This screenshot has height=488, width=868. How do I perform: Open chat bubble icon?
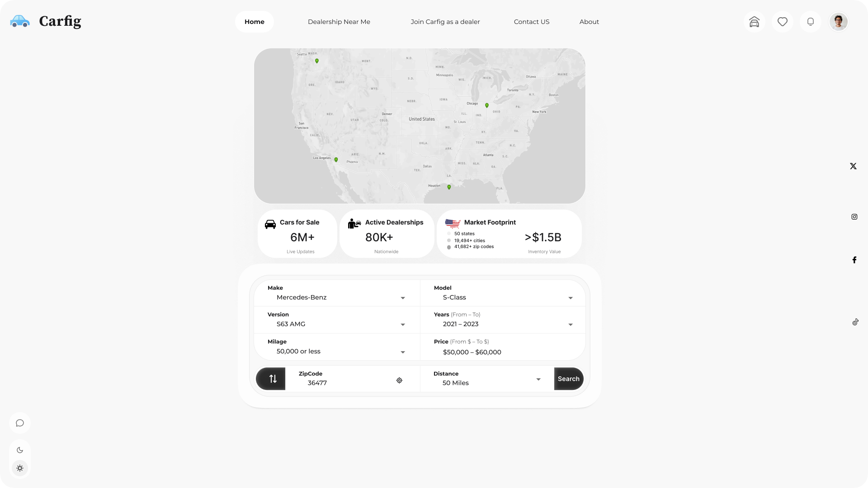pos(20,423)
